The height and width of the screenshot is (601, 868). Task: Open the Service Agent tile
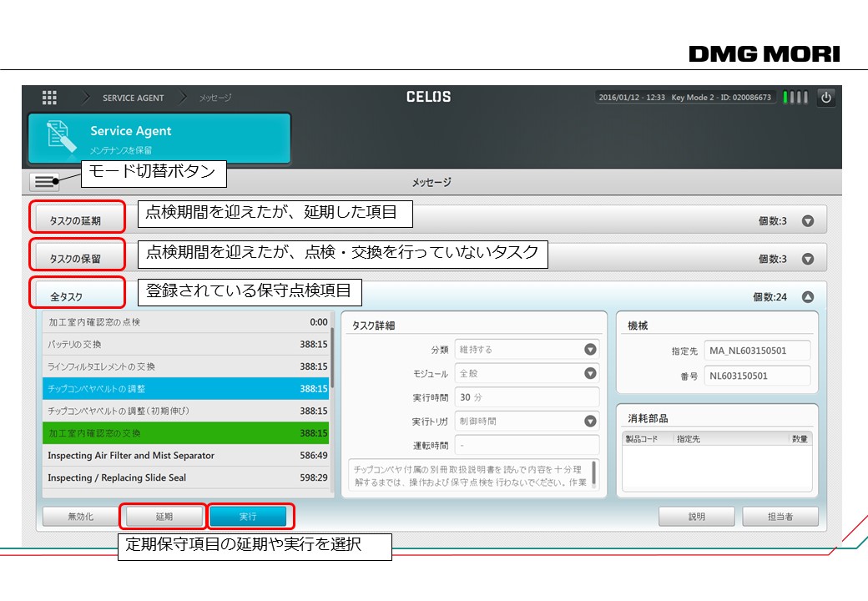(159, 139)
